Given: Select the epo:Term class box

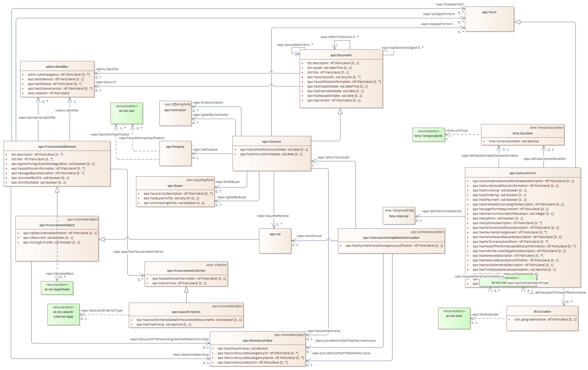Looking at the screenshot, I should point(489,19).
